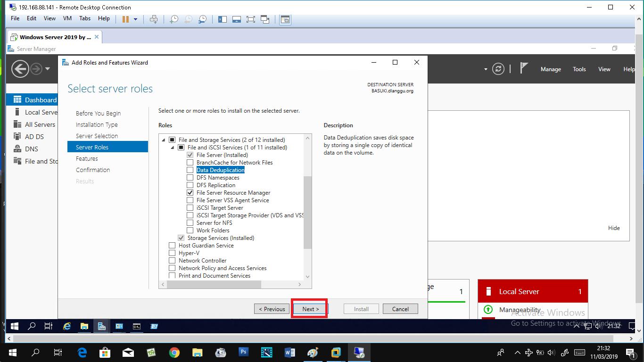Click the full screen mode toolbar icon
Image resolution: width=644 pixels, height=362 pixels.
251,19
